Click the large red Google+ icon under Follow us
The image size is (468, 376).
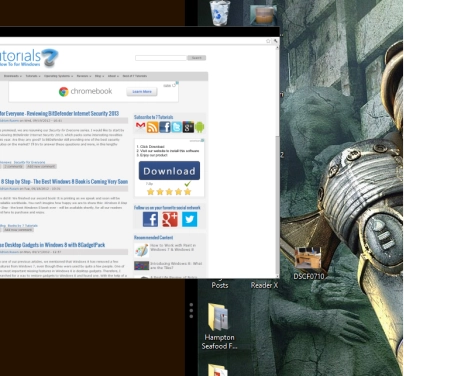[170, 220]
